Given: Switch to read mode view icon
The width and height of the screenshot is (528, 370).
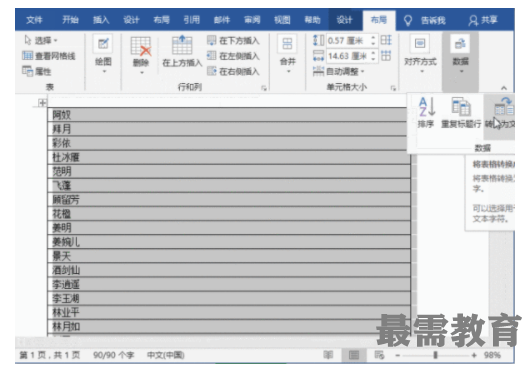Looking at the screenshot, I should click(328, 355).
